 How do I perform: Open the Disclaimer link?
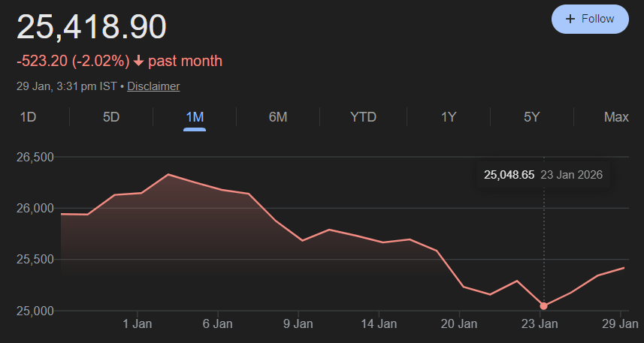(x=153, y=86)
